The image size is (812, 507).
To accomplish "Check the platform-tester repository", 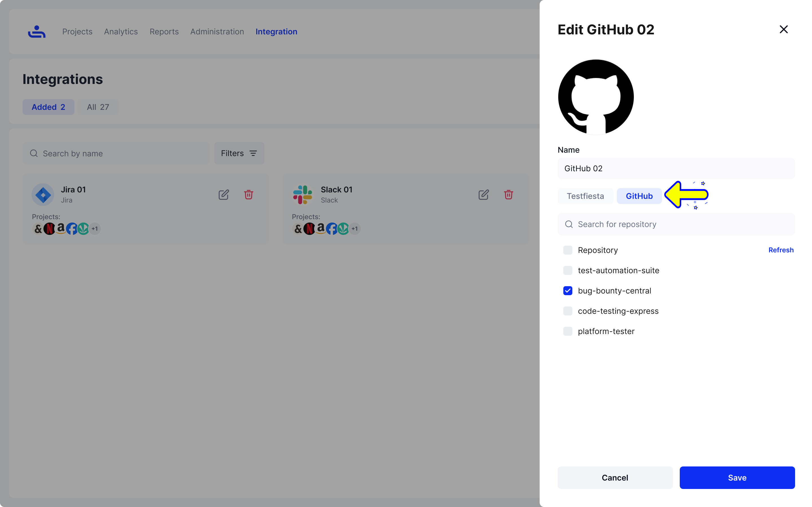I will [568, 331].
